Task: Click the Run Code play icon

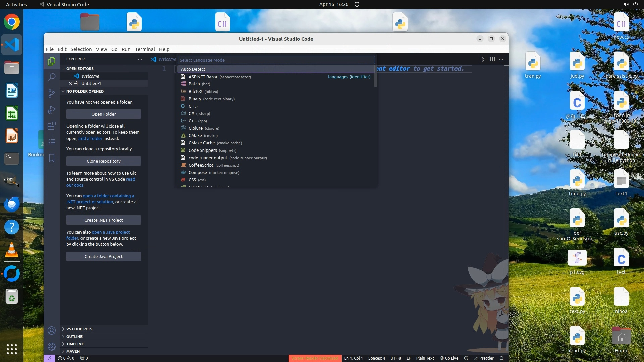Action: pyautogui.click(x=483, y=59)
